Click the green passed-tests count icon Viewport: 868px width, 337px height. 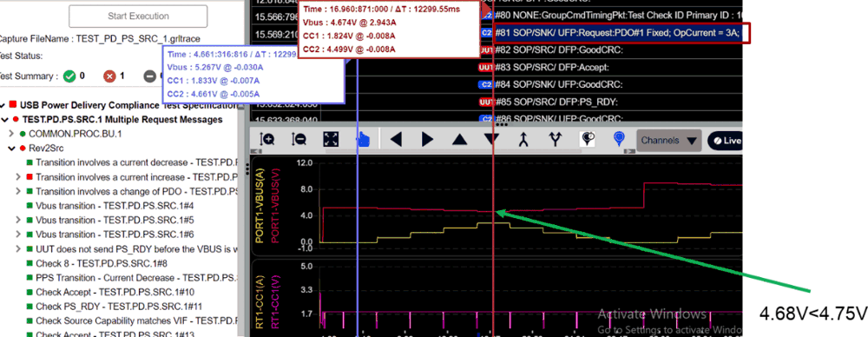point(69,76)
